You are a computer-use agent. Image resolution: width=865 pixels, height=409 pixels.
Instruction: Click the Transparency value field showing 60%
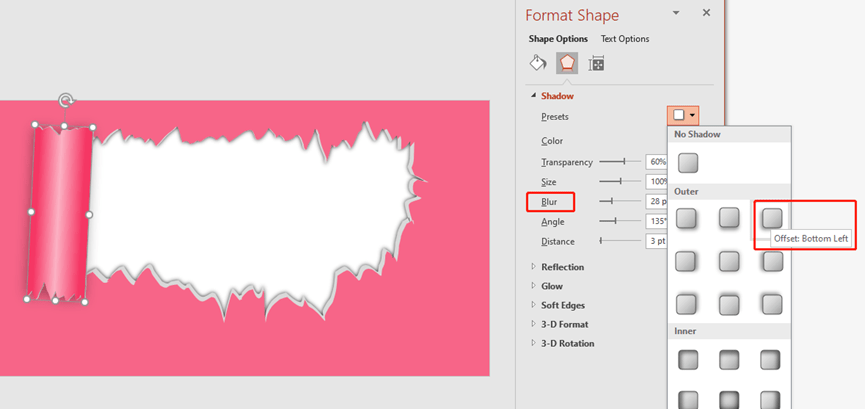coord(656,162)
